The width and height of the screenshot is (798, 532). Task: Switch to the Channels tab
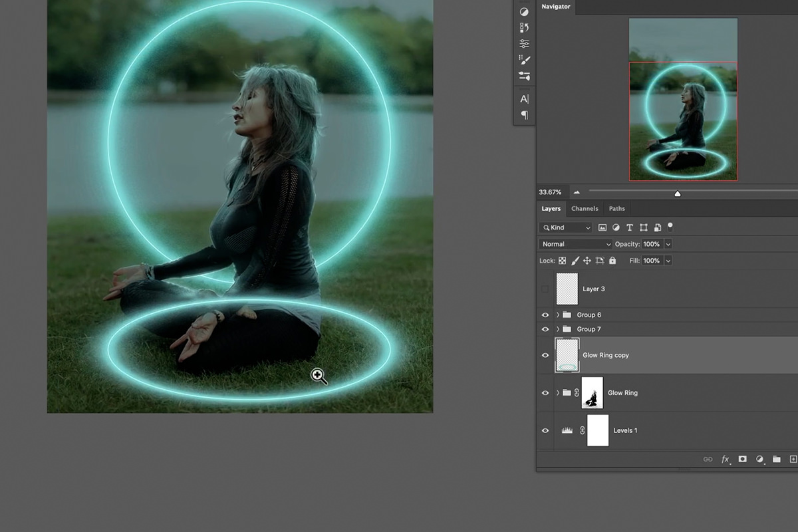pyautogui.click(x=585, y=209)
